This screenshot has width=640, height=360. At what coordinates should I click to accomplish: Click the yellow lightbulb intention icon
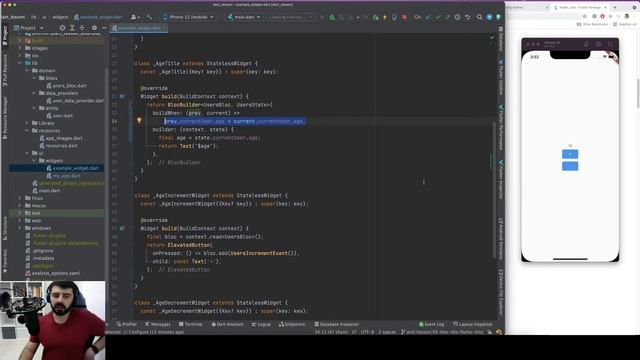pyautogui.click(x=139, y=120)
